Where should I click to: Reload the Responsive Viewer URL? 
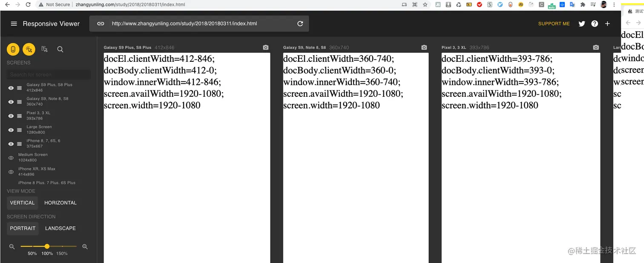(x=300, y=24)
